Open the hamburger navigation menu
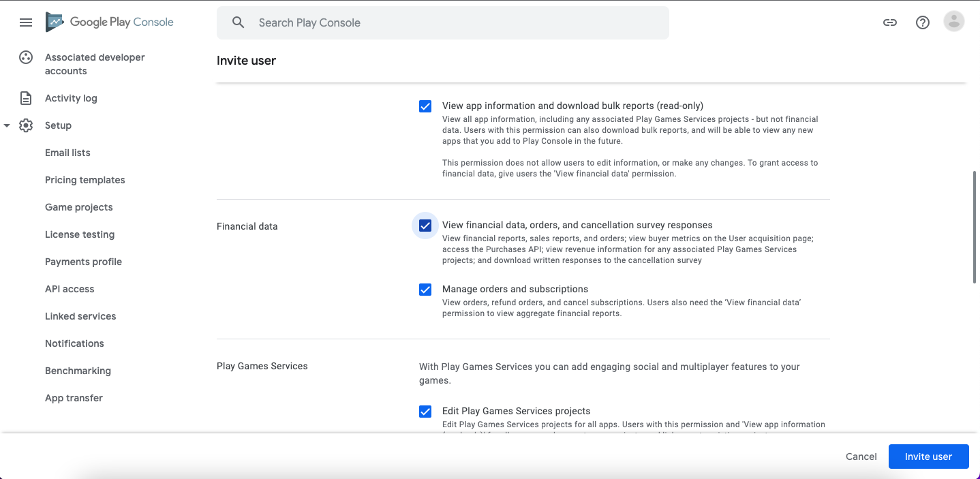980x479 pixels. [x=26, y=22]
